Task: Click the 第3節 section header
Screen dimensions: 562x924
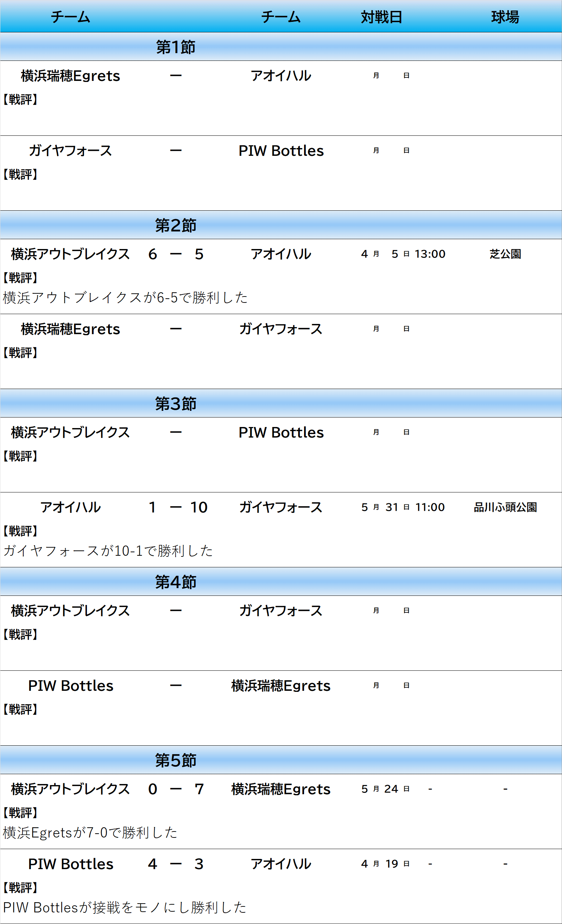Action: point(281,403)
